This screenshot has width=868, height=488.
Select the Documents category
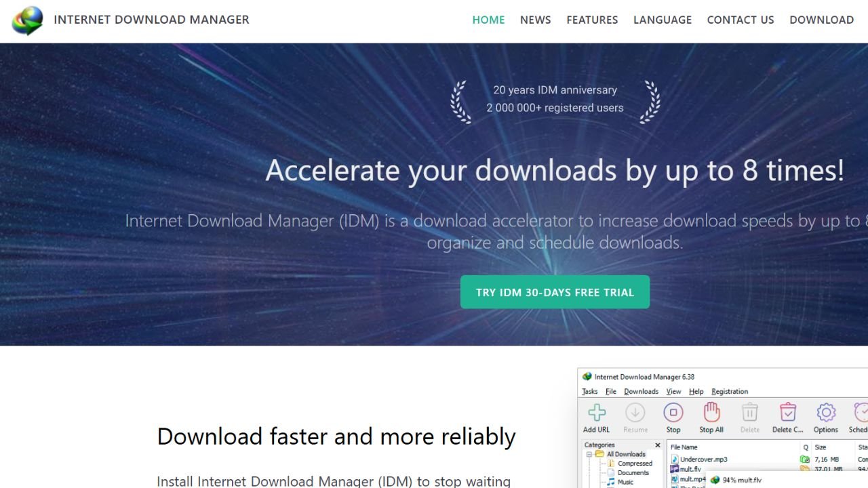click(633, 473)
